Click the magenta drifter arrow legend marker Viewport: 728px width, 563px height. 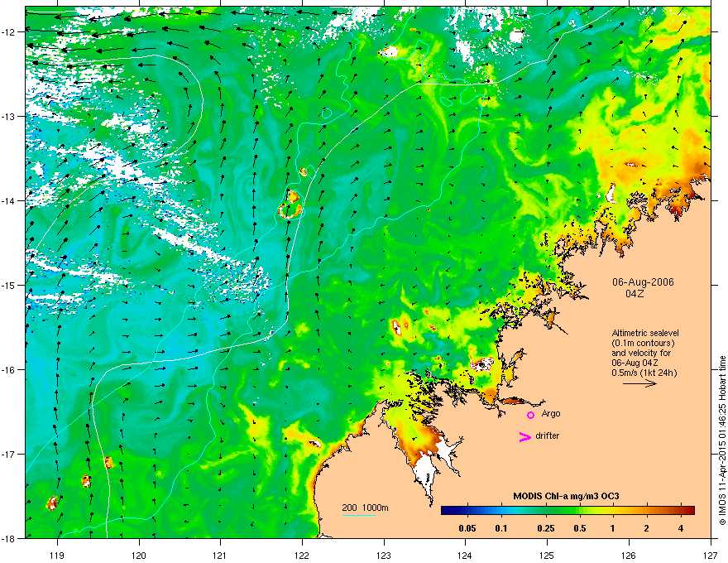[x=524, y=436]
